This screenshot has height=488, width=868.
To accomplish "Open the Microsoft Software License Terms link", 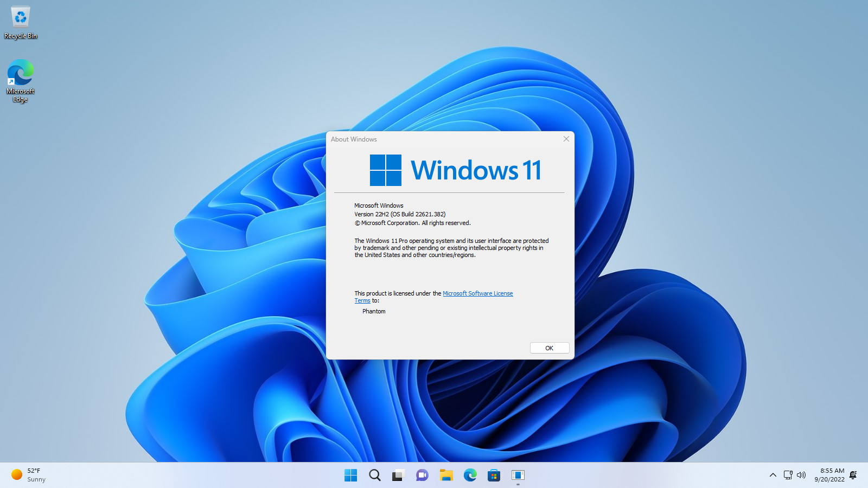I will (477, 293).
